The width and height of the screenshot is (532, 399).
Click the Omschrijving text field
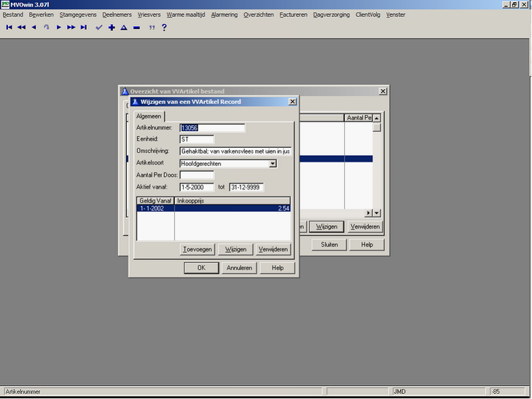point(235,151)
